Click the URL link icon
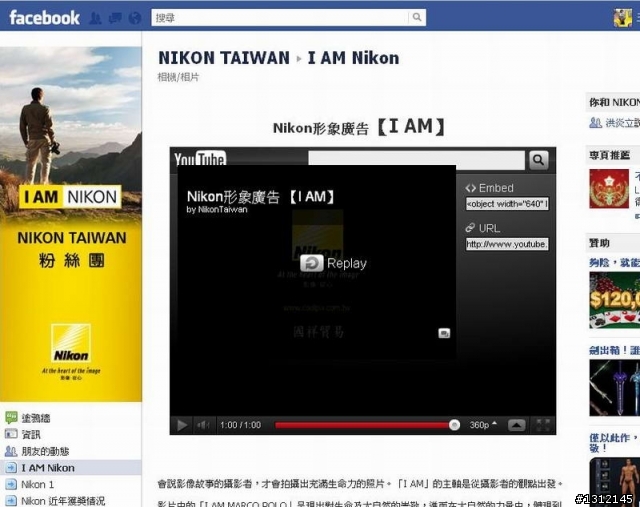The image size is (640, 507). (470, 228)
